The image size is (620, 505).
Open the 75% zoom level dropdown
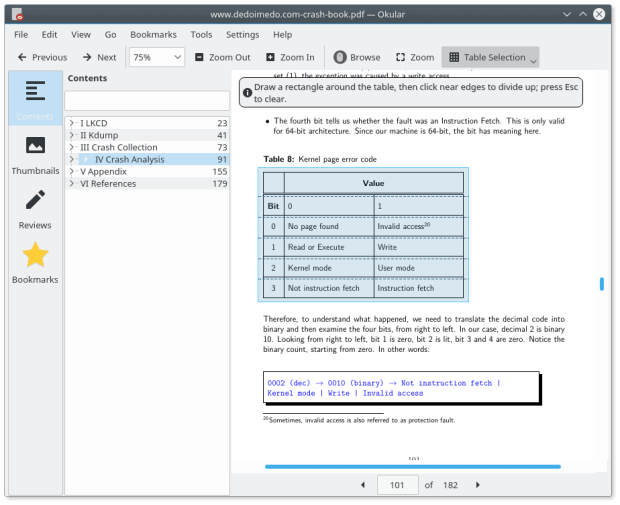point(156,57)
